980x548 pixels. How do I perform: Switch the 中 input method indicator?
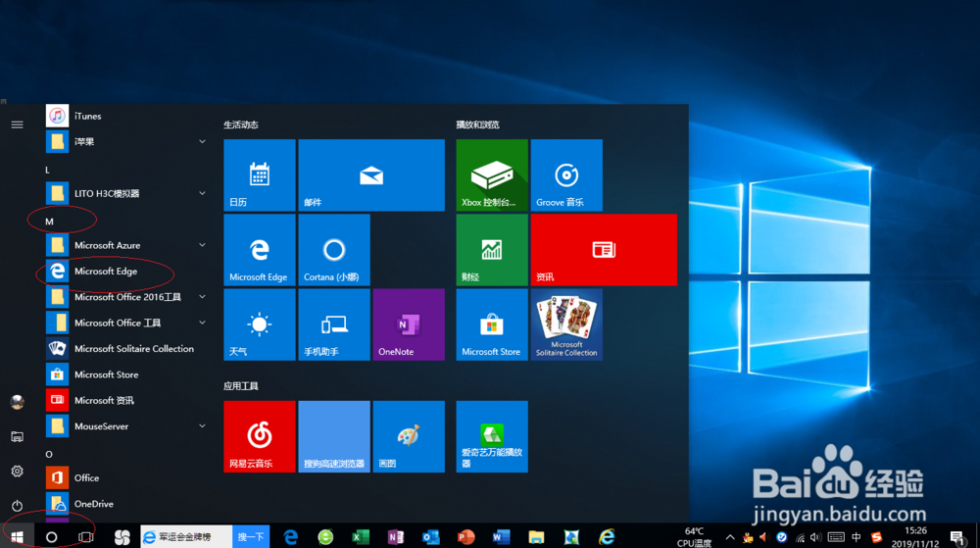click(857, 537)
